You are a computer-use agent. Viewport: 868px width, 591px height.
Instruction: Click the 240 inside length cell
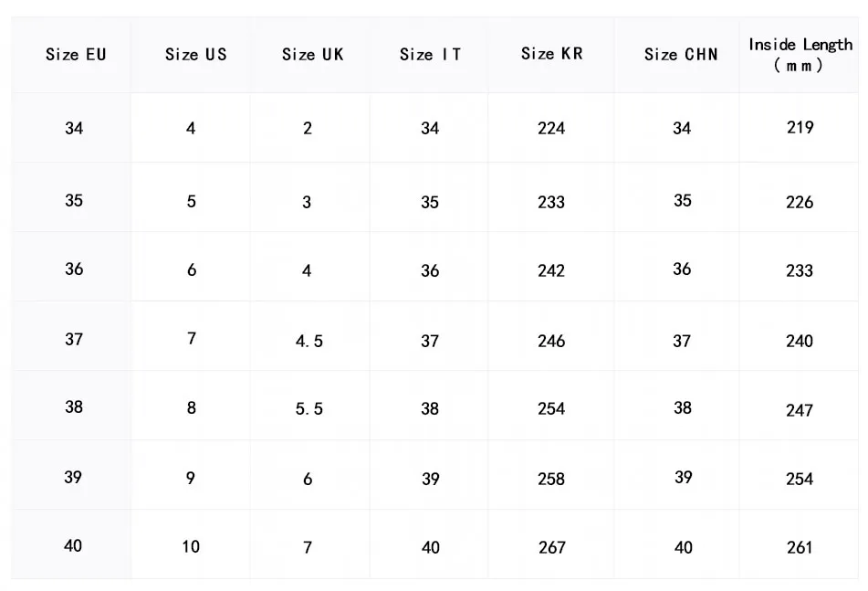click(800, 341)
